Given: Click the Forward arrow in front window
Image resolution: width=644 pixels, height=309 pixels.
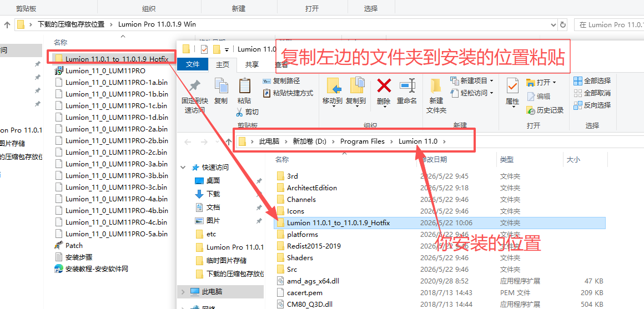Looking at the screenshot, I should pyautogui.click(x=204, y=142).
